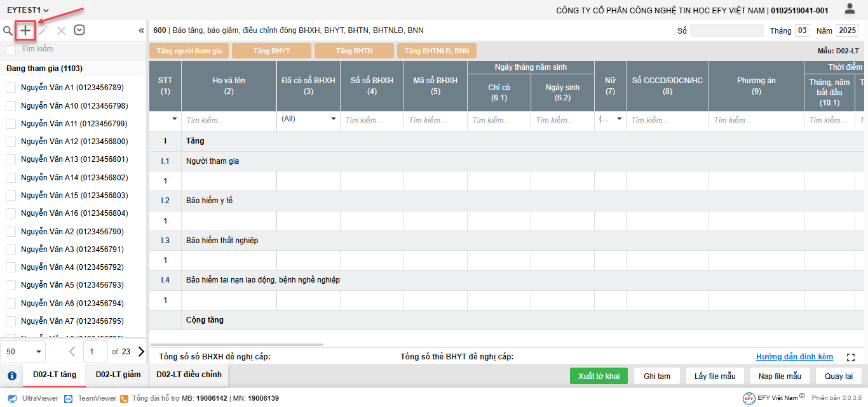Viewport: 868px width, 407px height.
Task: Open the Hướng dẫn đính kèm link
Action: (x=794, y=357)
